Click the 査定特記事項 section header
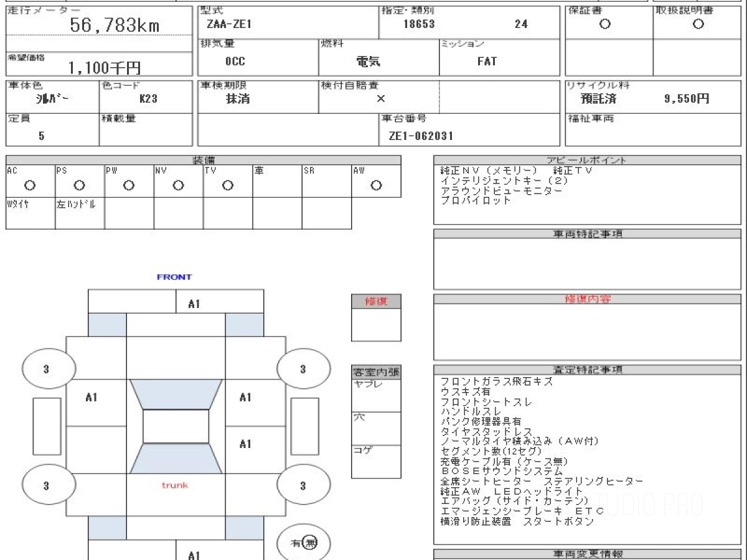 click(x=588, y=370)
